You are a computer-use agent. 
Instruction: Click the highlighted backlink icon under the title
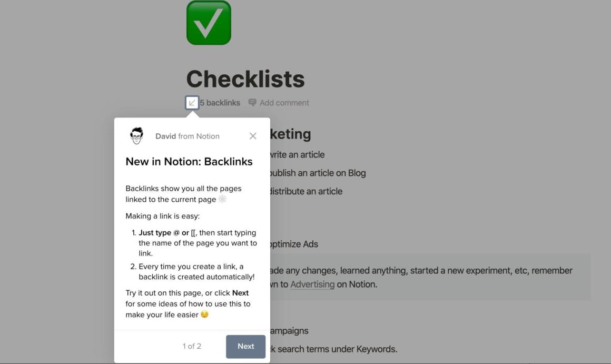(x=192, y=102)
